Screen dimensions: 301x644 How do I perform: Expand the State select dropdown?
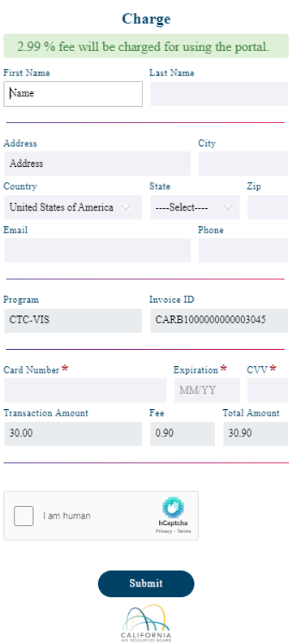pyautogui.click(x=195, y=207)
